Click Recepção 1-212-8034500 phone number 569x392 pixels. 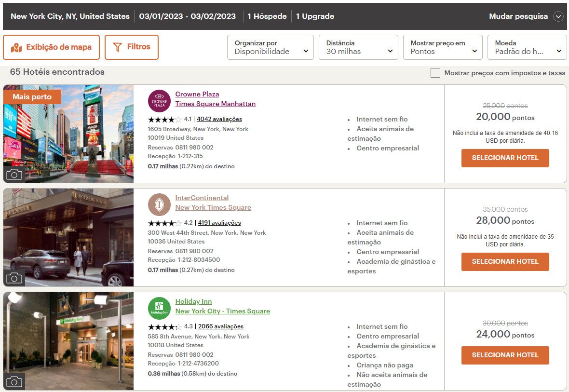click(184, 260)
